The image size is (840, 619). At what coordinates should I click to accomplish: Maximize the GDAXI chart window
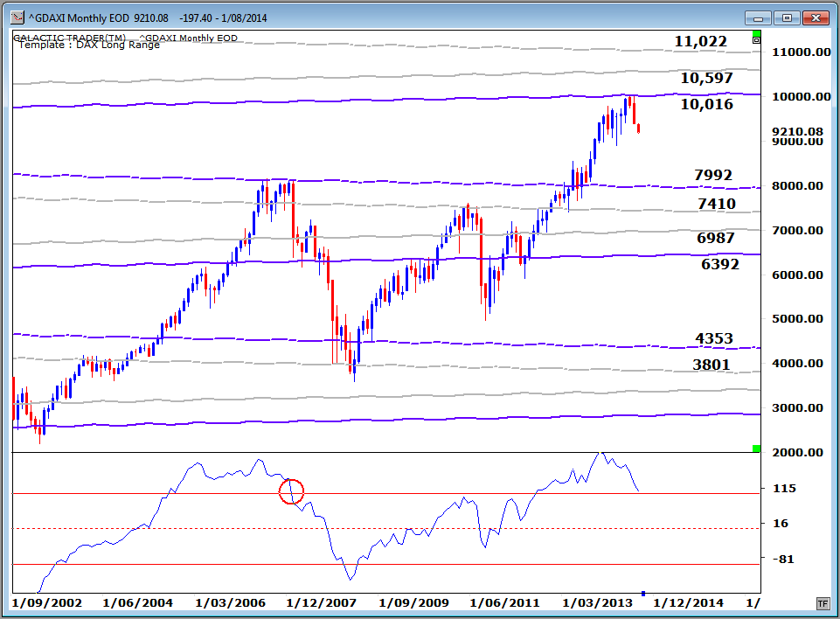(x=787, y=17)
